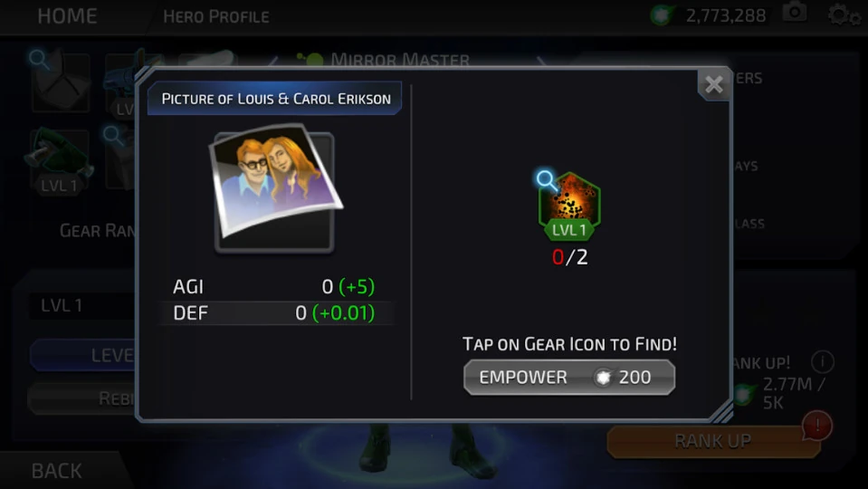Screen dimensions: 868x489
Task: Tap the 2,773,288 credits balance
Action: click(x=726, y=15)
